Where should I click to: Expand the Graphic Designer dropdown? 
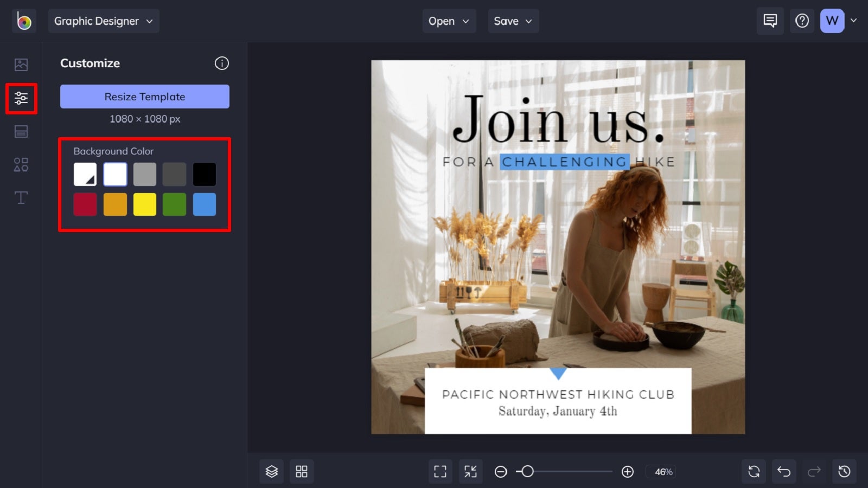click(104, 21)
